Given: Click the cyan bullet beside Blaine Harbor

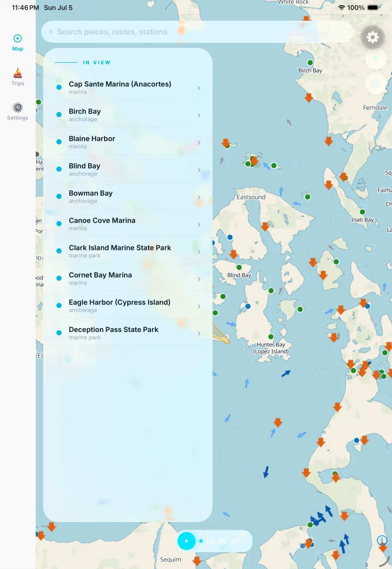Looking at the screenshot, I should point(59,142).
